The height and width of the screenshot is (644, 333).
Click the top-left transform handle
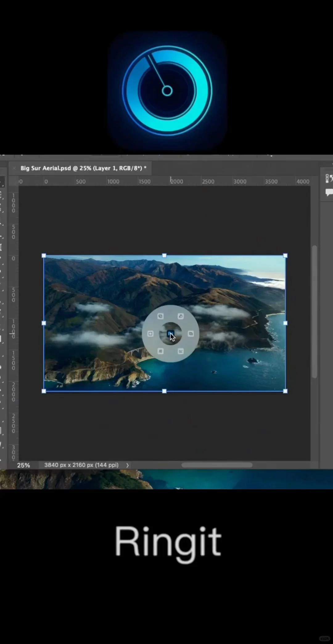(44, 256)
